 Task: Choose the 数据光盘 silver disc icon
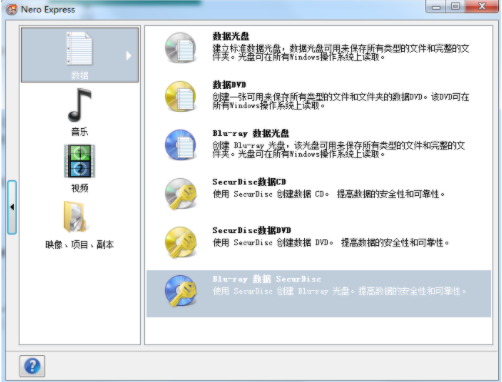(x=181, y=47)
